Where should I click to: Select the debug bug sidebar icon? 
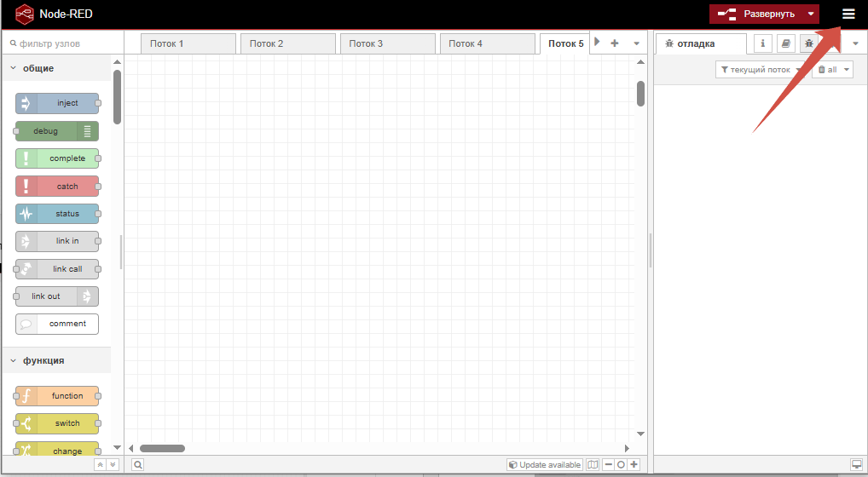807,43
